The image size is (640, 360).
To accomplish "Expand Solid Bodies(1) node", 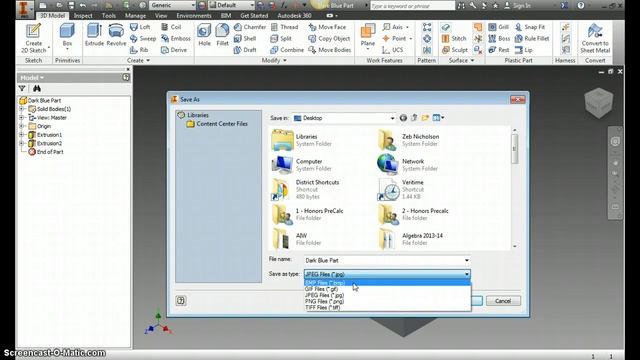I will [22, 109].
